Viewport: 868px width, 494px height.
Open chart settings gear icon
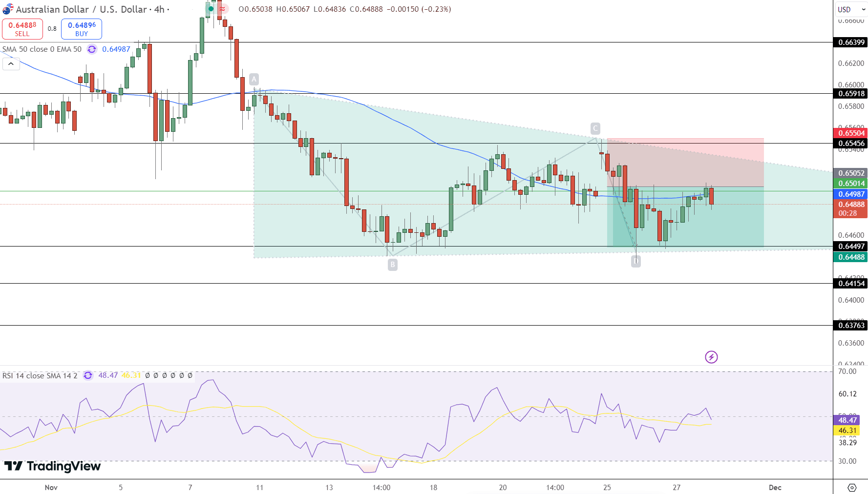pos(852,487)
